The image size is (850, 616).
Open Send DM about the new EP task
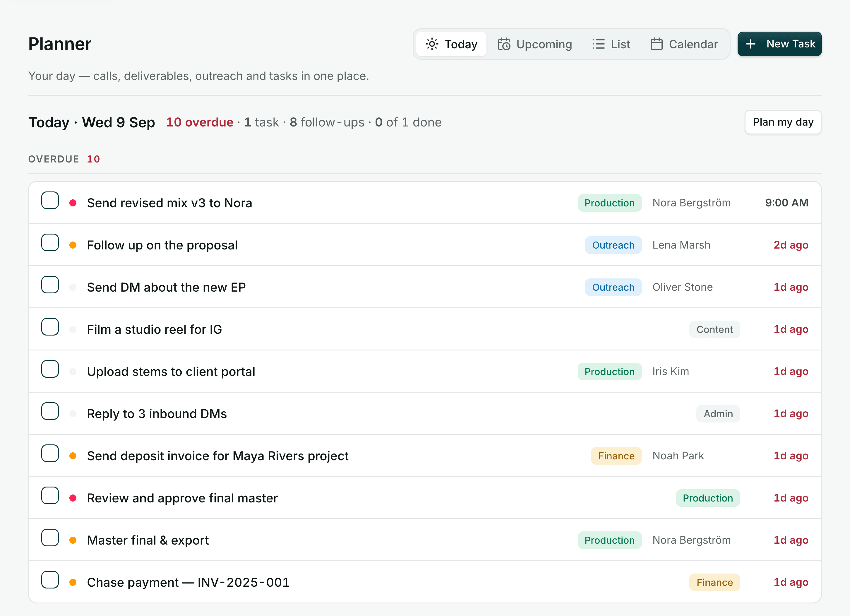pyautogui.click(x=167, y=288)
